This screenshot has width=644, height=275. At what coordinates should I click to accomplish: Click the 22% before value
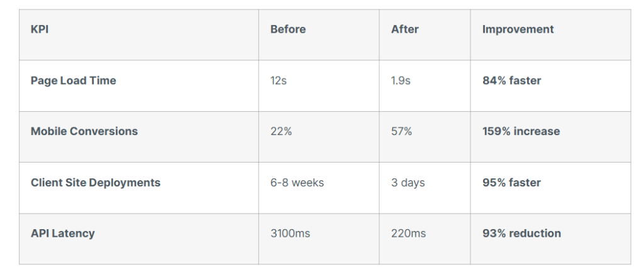(281, 132)
